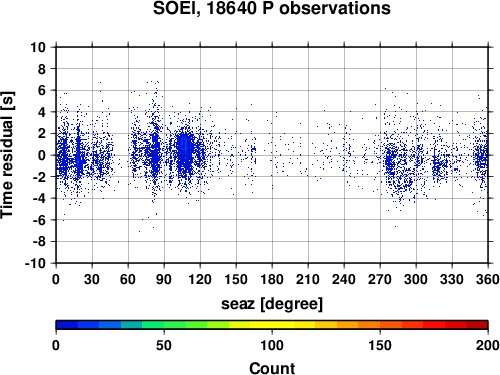Pick the yellow segment near 100 on colorbar
This screenshot has height=375, width=500.
(272, 325)
